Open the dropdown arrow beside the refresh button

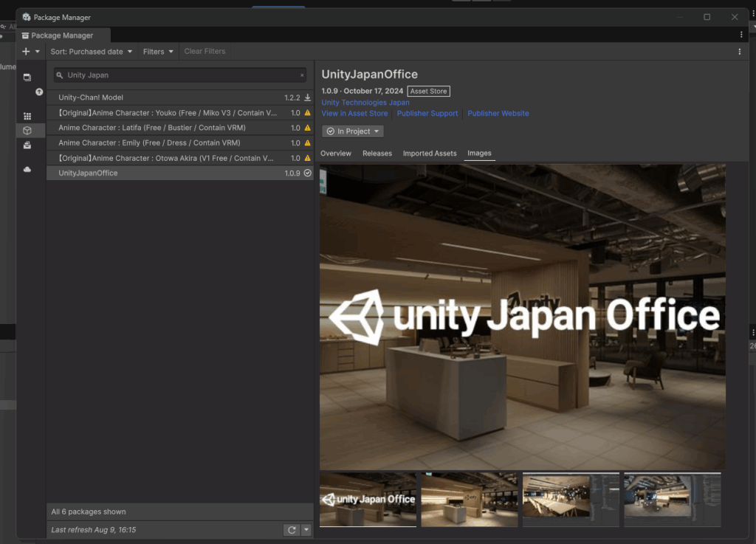(306, 530)
